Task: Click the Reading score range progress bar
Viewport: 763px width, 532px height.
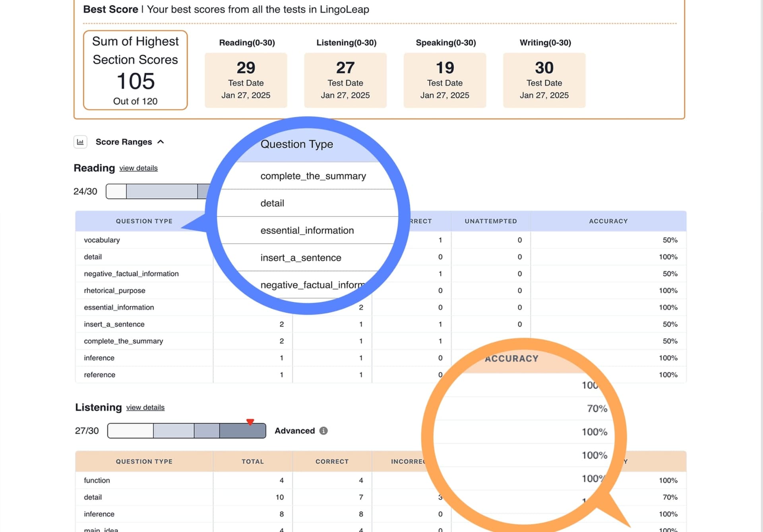Action: click(159, 191)
